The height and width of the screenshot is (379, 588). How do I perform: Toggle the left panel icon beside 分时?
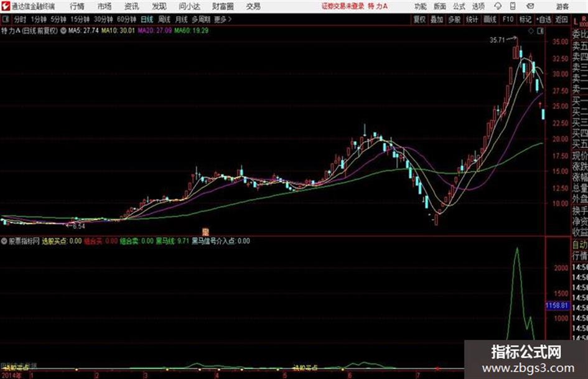pyautogui.click(x=5, y=19)
